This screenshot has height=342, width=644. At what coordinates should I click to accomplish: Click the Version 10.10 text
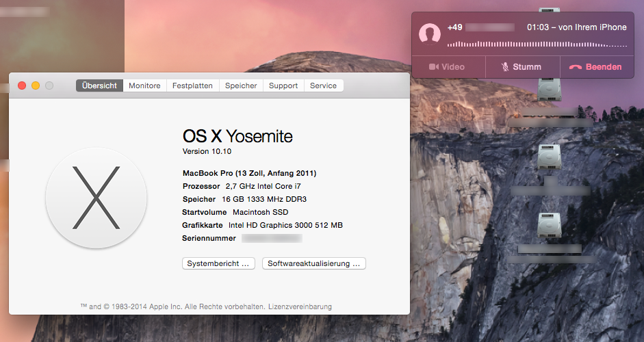tap(207, 151)
